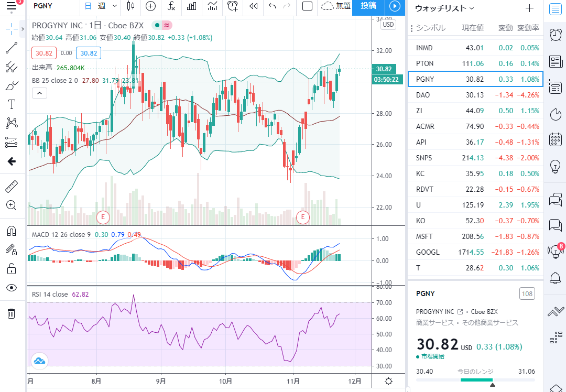Image resolution: width=566 pixels, height=392 pixels.
Task: Select the layout square icon
Action: pos(307,6)
